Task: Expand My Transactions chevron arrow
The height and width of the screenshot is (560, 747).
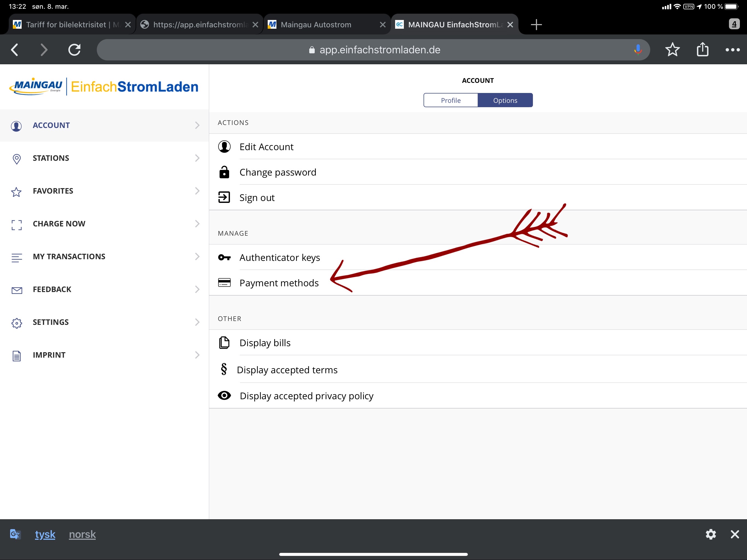Action: click(197, 256)
